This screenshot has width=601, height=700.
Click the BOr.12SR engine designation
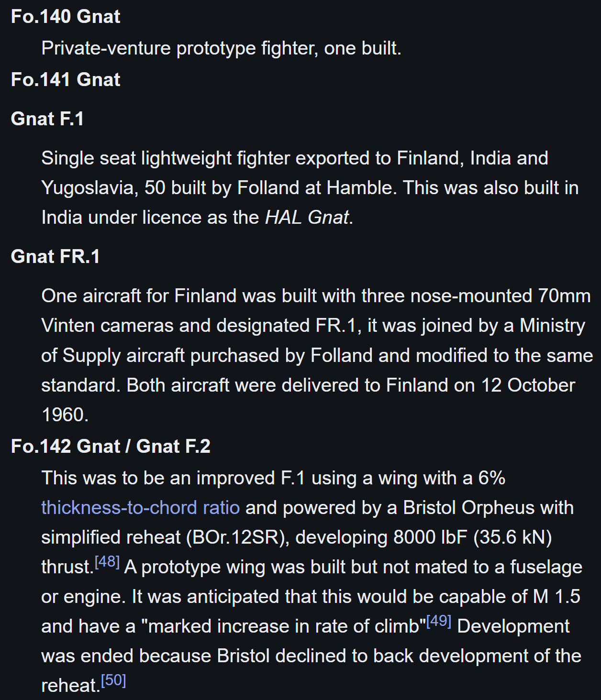235,537
